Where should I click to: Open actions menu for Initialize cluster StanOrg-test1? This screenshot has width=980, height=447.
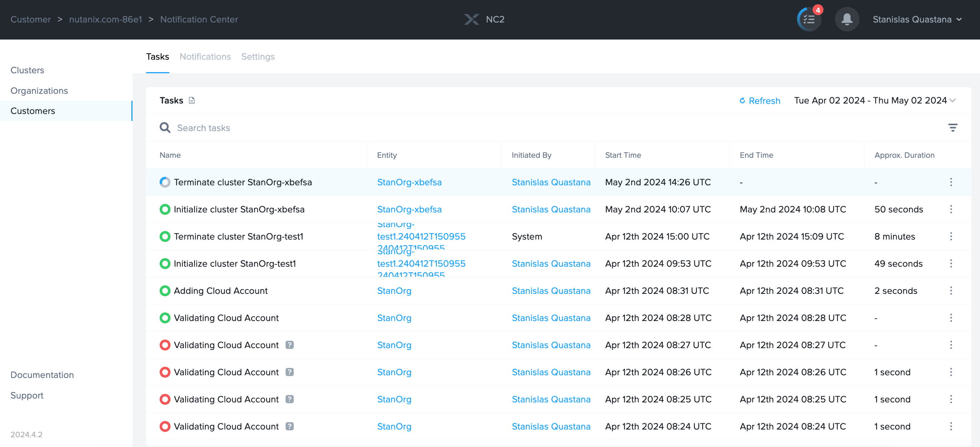point(951,264)
